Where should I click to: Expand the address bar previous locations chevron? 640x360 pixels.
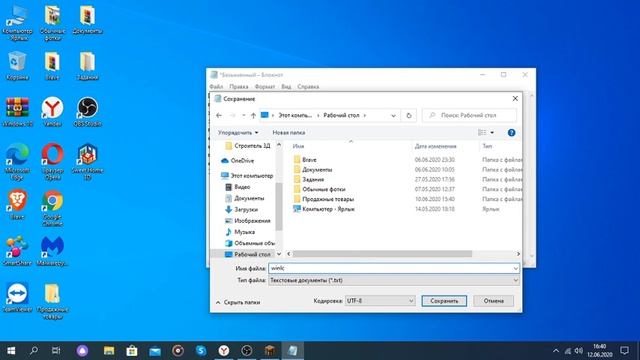393,116
